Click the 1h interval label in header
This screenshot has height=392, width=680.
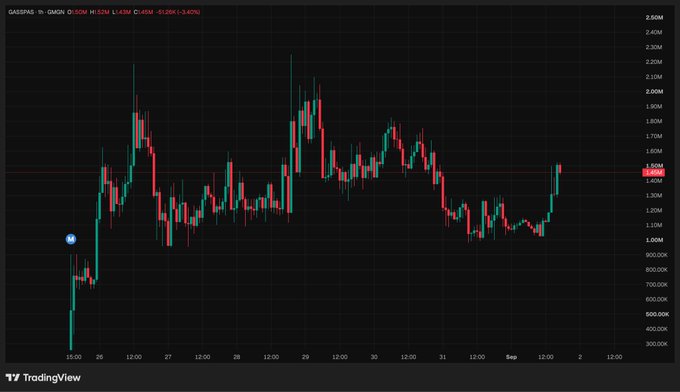click(x=40, y=12)
